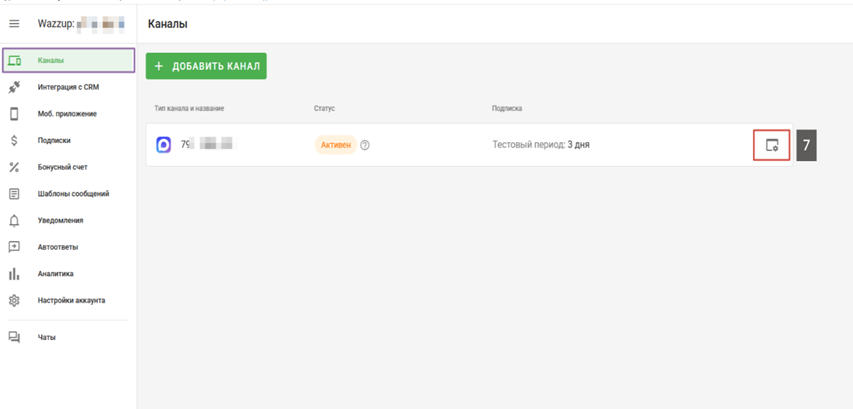The height and width of the screenshot is (409, 853).
Task: Click the Тестовый период: 3 дня text
Action: [540, 145]
